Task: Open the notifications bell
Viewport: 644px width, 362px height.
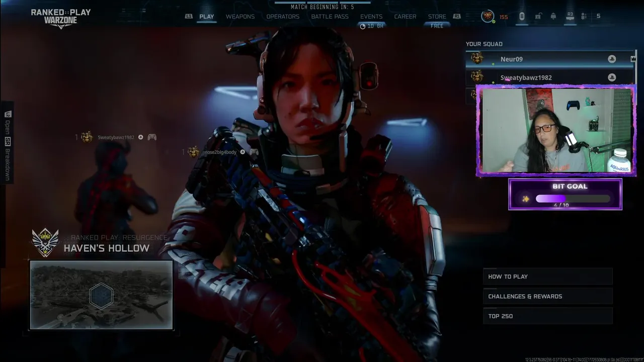Action: 553,16
